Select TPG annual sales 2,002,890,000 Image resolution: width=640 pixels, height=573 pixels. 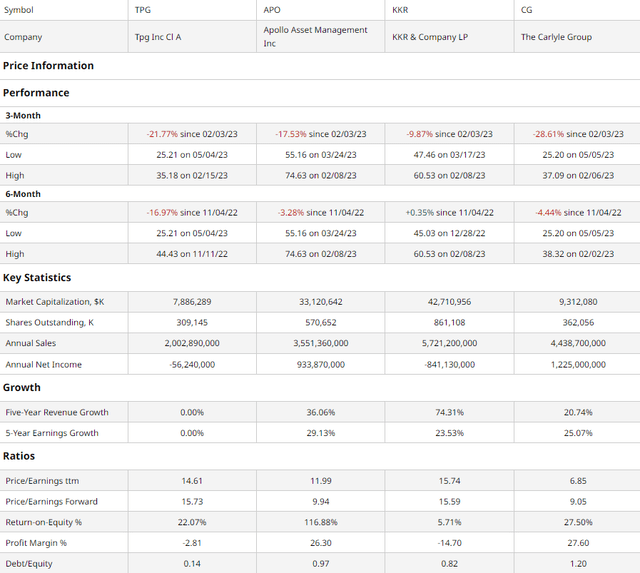point(192,343)
